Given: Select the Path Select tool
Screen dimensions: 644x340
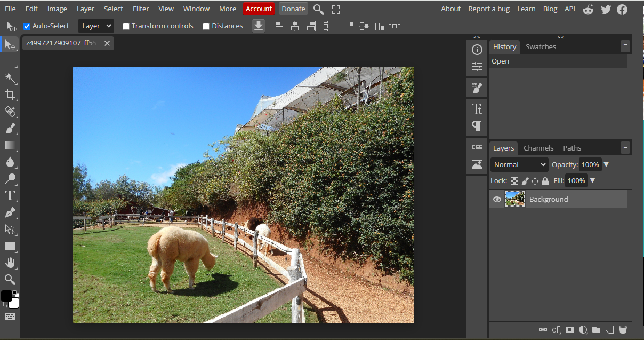Looking at the screenshot, I should [x=10, y=229].
